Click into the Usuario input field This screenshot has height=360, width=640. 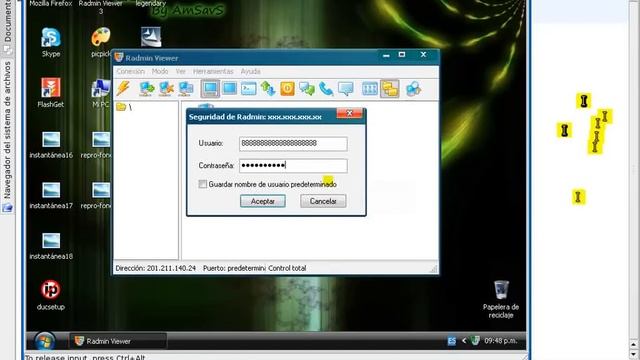(x=293, y=143)
